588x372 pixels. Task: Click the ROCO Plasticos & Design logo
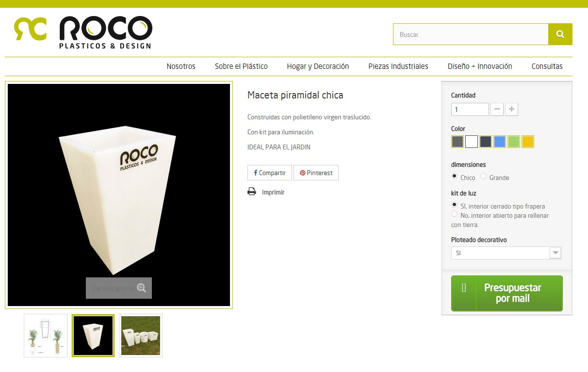(83, 32)
